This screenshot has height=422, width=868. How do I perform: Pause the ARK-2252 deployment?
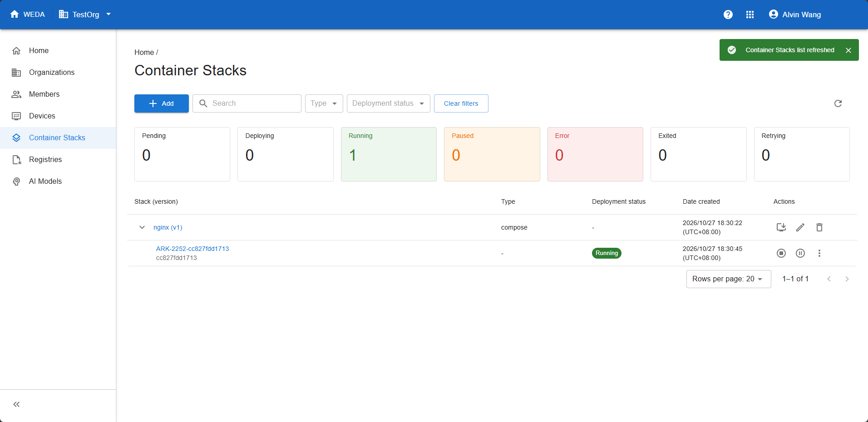pyautogui.click(x=800, y=253)
